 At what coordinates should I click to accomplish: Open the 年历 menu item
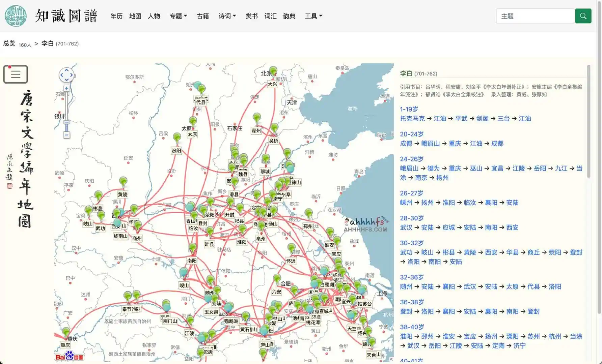coord(116,16)
